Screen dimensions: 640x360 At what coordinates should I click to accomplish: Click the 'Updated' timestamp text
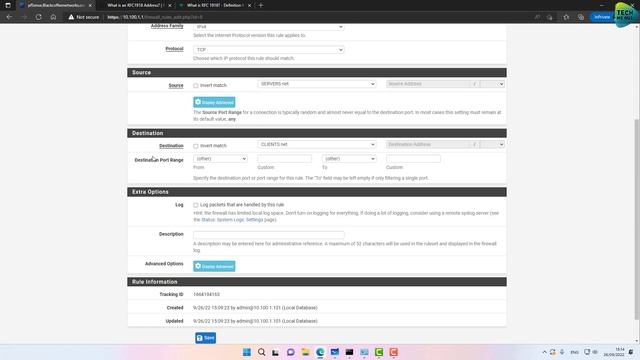(x=255, y=321)
